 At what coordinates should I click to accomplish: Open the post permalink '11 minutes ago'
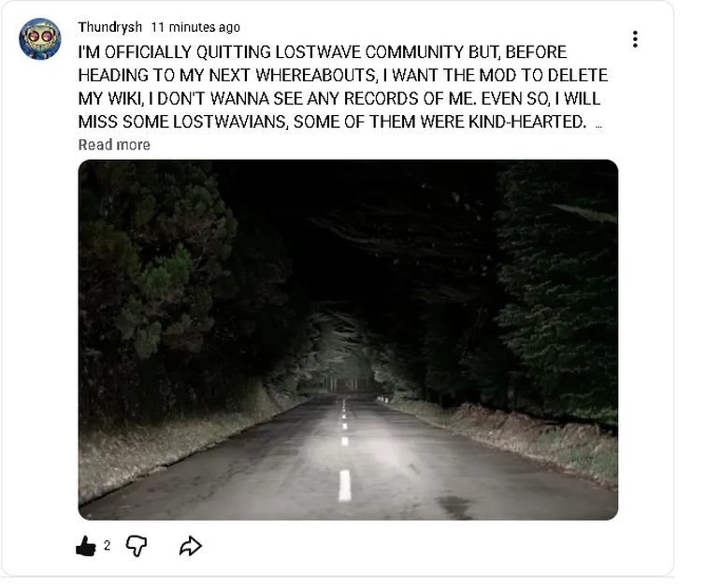coord(195,27)
